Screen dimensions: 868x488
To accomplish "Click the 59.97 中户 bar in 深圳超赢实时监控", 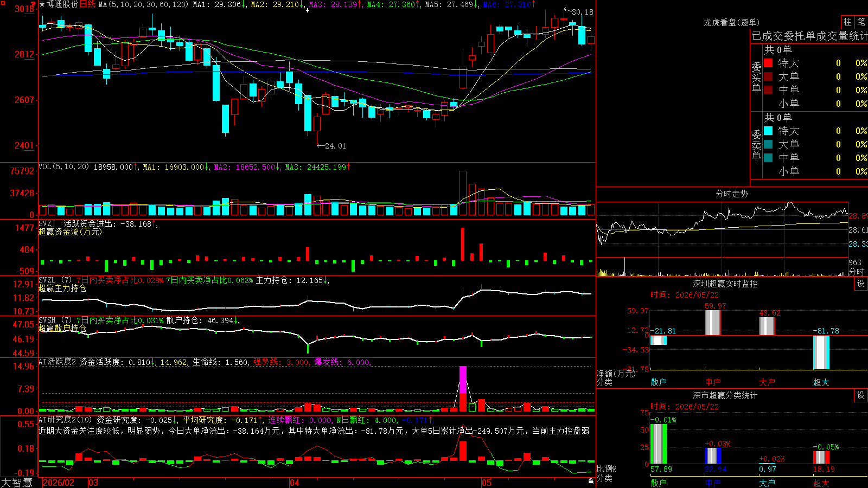I will click(713, 323).
